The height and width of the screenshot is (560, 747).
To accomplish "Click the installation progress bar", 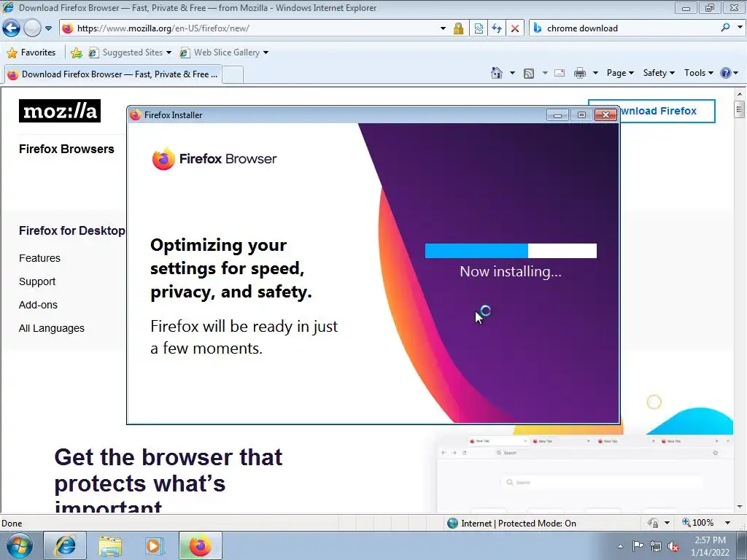I will (511, 251).
